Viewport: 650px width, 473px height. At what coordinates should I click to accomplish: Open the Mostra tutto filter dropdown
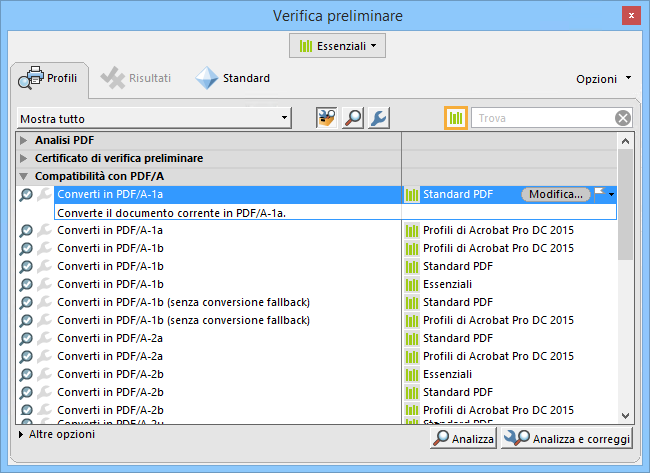(x=154, y=119)
